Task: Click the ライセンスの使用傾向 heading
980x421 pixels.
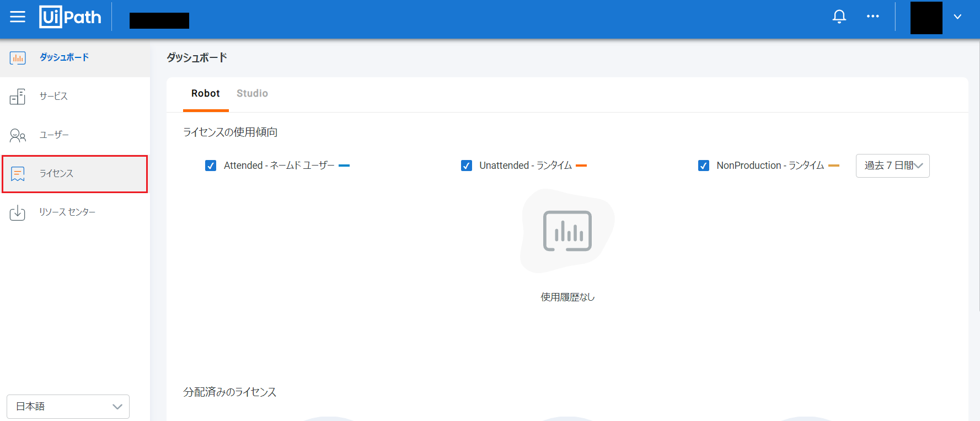Action: pos(231,132)
